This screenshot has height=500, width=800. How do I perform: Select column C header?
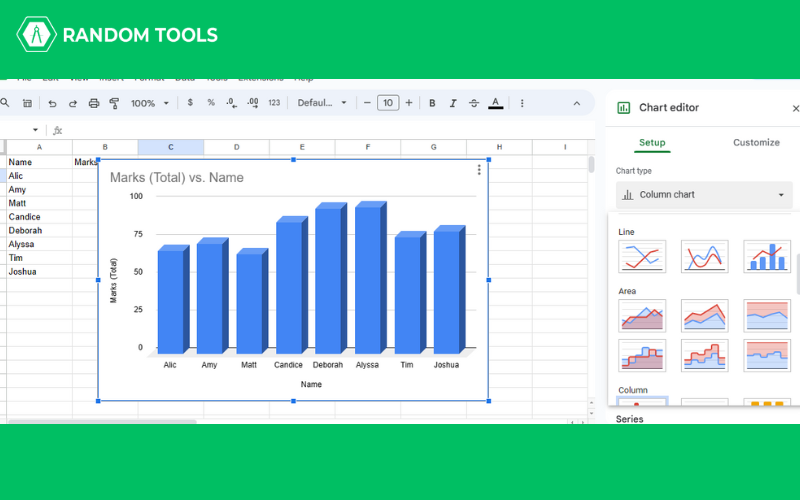click(x=170, y=147)
